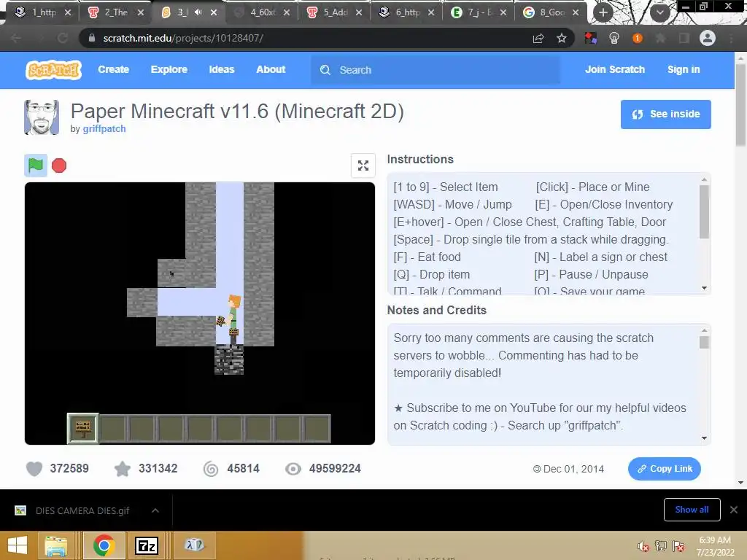This screenshot has height=560, width=747.
Task: Open the Windows Start button
Action: [x=18, y=545]
